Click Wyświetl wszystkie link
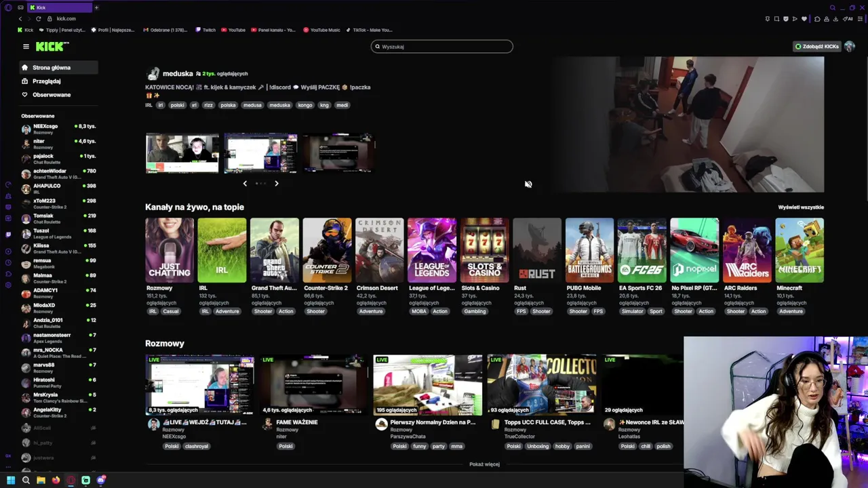This screenshot has height=488, width=868. 801,207
